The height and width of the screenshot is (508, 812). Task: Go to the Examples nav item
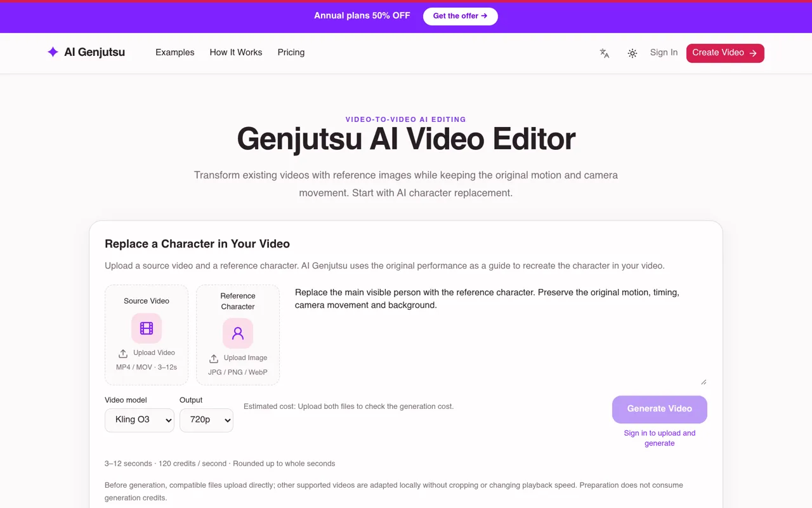pyautogui.click(x=175, y=52)
